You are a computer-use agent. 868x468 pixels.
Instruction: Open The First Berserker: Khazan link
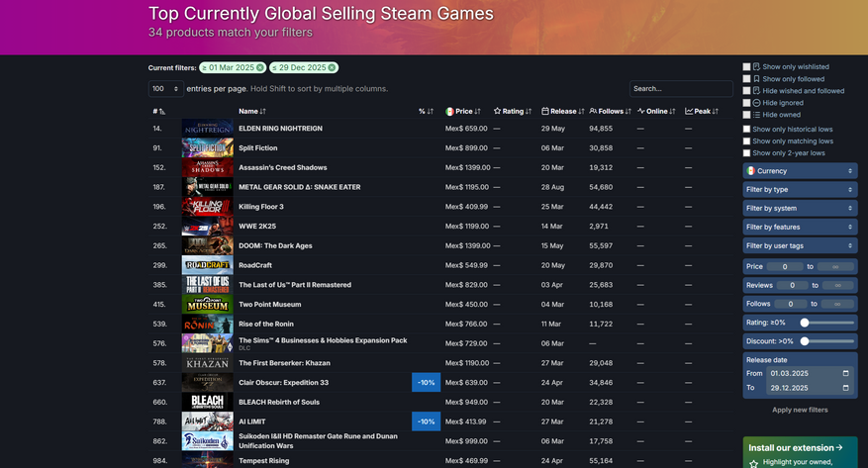pyautogui.click(x=284, y=363)
